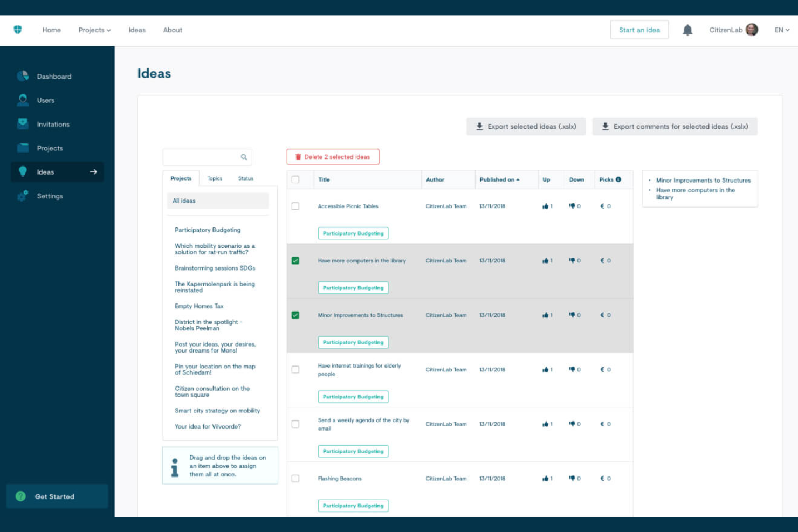Check the Flashing Beacons checkbox
The width and height of the screenshot is (798, 532).
tap(295, 478)
